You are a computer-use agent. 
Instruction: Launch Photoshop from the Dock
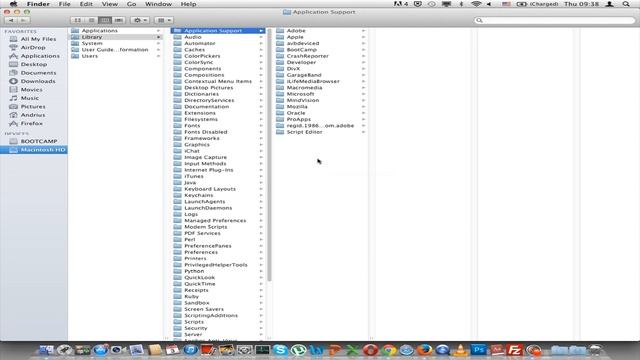coord(479,350)
